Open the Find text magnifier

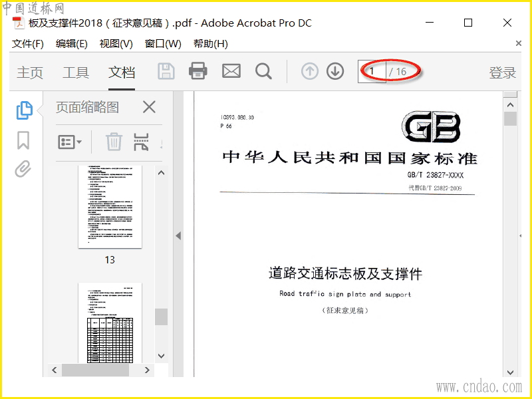(263, 72)
